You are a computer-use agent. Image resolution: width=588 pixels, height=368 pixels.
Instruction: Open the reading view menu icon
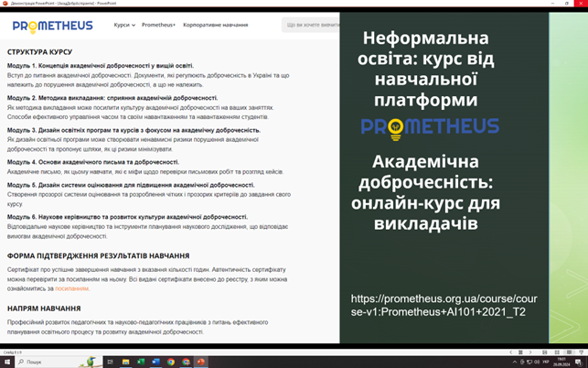tap(520, 352)
